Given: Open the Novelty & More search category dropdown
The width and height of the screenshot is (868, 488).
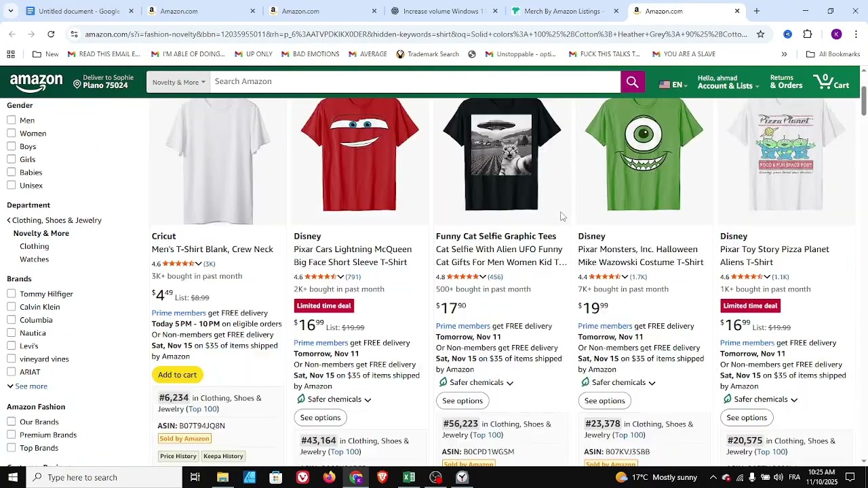Looking at the screenshot, I should click(179, 82).
